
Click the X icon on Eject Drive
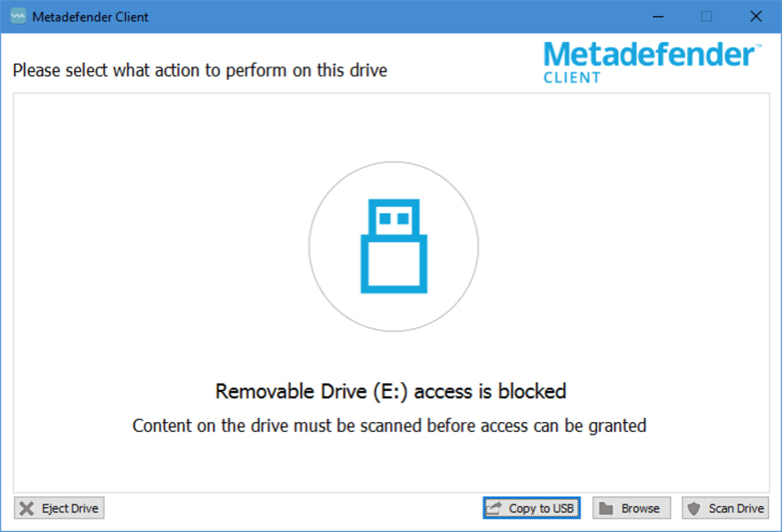coord(27,508)
